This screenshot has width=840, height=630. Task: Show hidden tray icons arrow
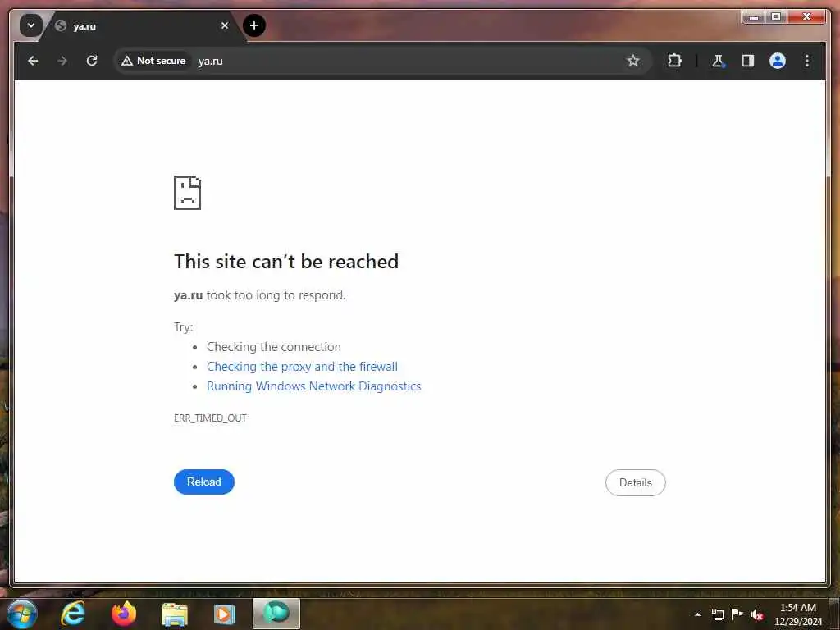click(697, 614)
